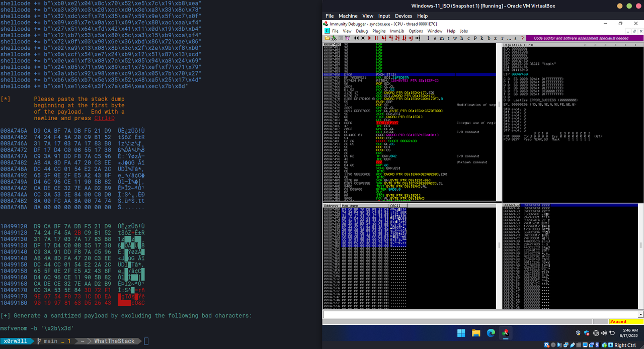Open the VirtualBox Input menu
The image size is (644, 349).
[384, 16]
